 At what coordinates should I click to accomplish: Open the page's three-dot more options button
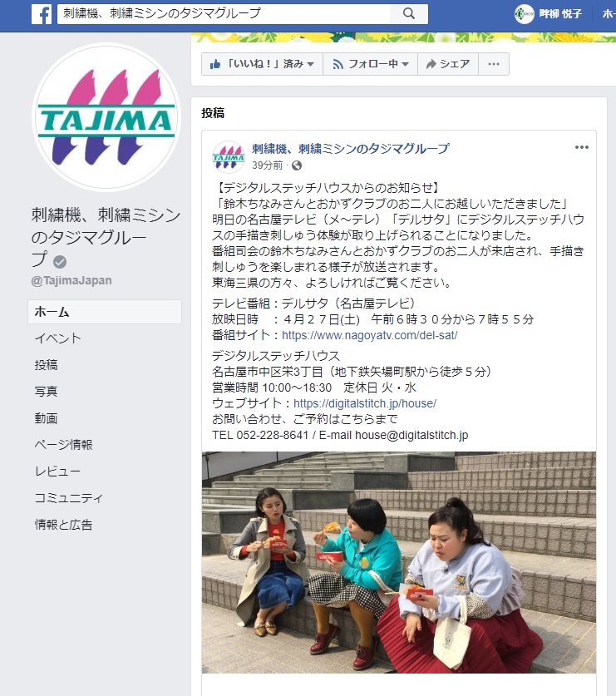(x=494, y=64)
